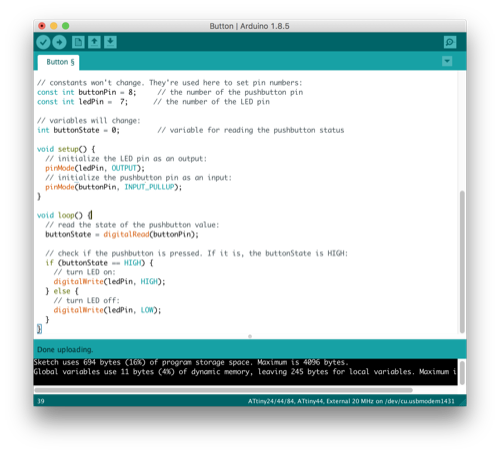Create a new sketch with New icon

tap(78, 42)
